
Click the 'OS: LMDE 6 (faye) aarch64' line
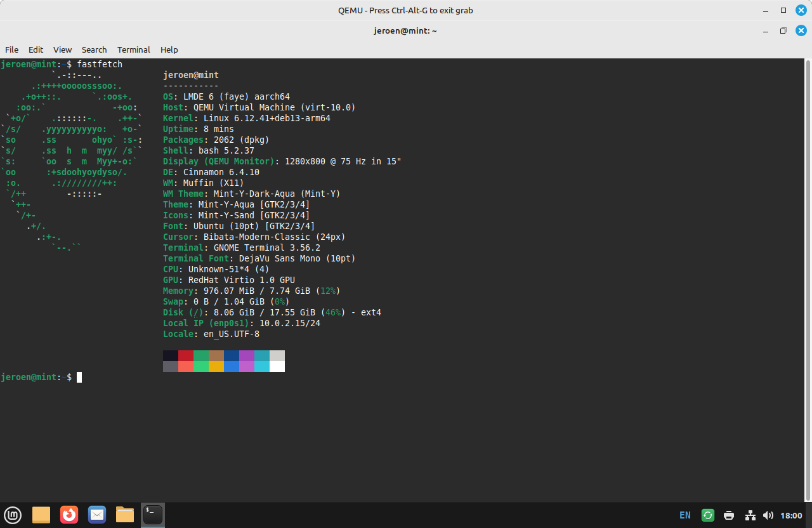coord(226,96)
